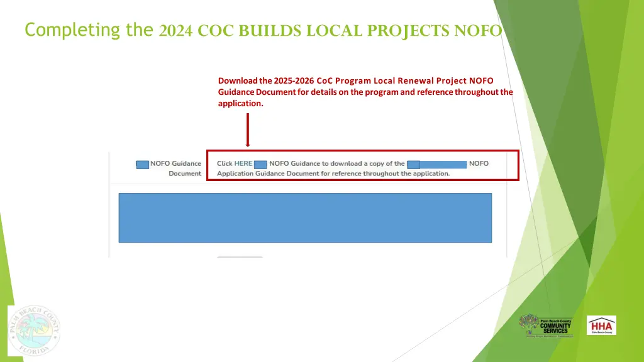Click the text 'NOFO Guidance to download a copy of the'

(337, 163)
